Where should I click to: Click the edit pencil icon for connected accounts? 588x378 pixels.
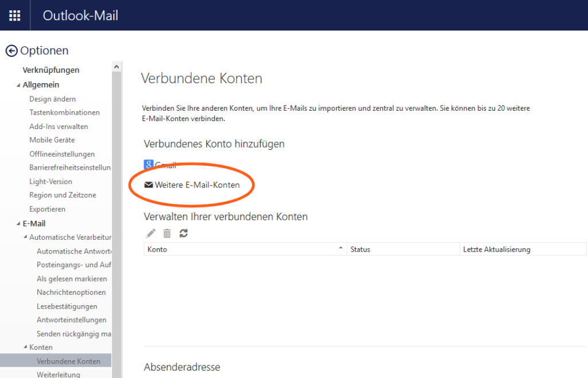(x=150, y=234)
